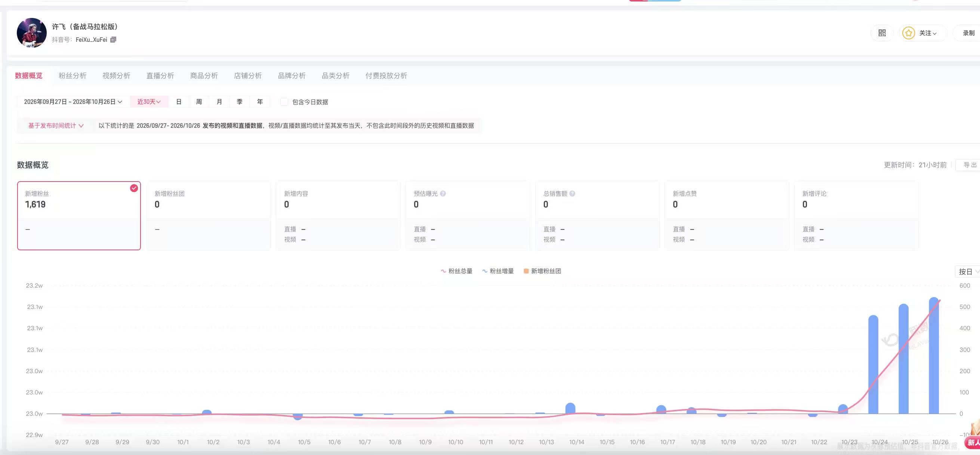Switch to 粉丝分析 tab
980x455 pixels.
(x=72, y=75)
